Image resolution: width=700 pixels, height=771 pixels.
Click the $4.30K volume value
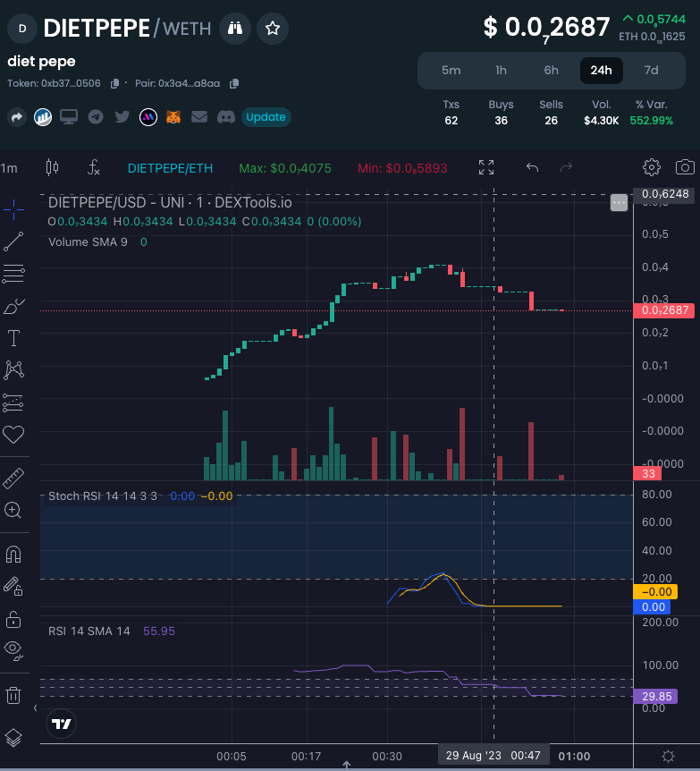pos(601,121)
